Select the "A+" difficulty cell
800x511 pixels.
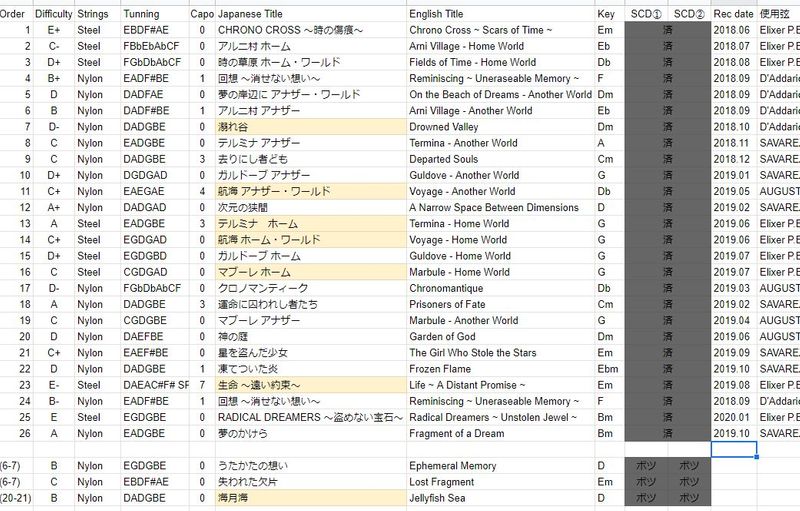[x=53, y=208]
